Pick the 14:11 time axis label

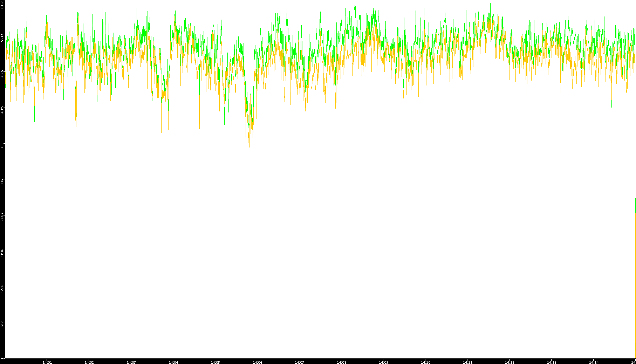point(467,362)
